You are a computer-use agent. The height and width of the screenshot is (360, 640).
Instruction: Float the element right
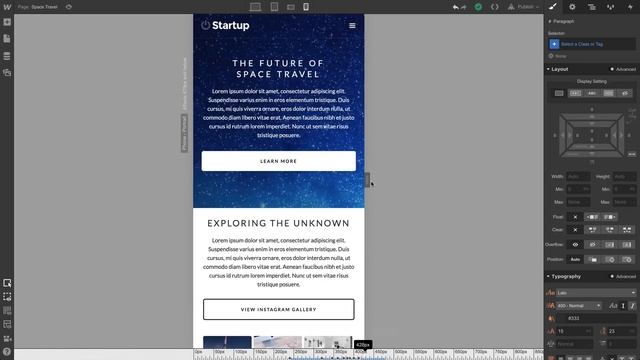tap(609, 217)
